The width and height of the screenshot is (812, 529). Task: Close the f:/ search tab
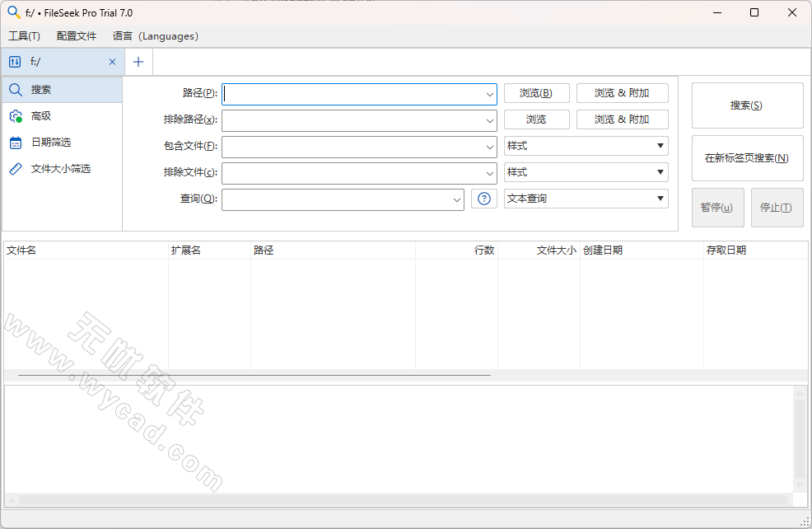click(x=112, y=62)
